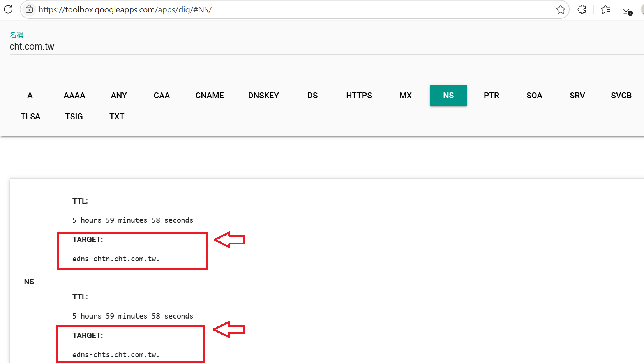644x363 pixels.
Task: Open the favorites list icon
Action: click(605, 9)
